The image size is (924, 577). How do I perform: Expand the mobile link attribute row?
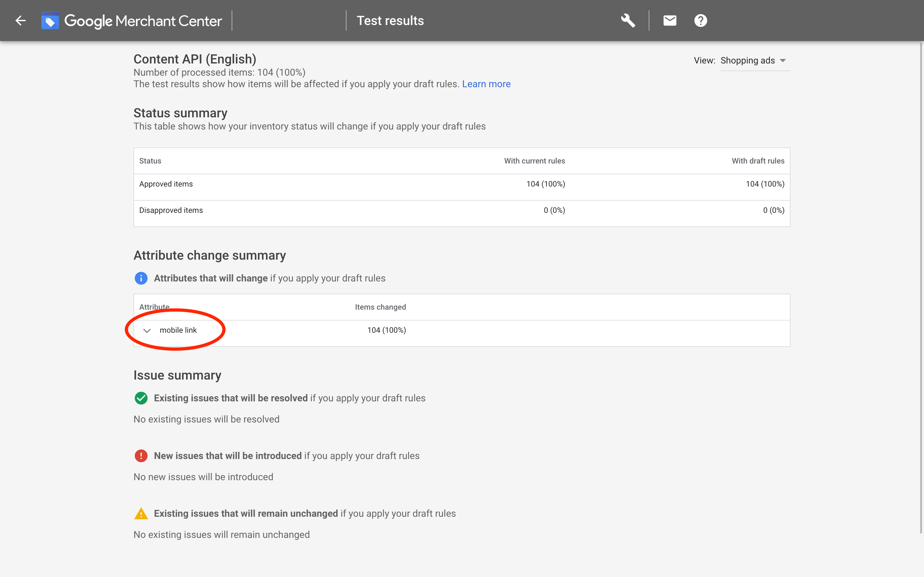coord(147,330)
